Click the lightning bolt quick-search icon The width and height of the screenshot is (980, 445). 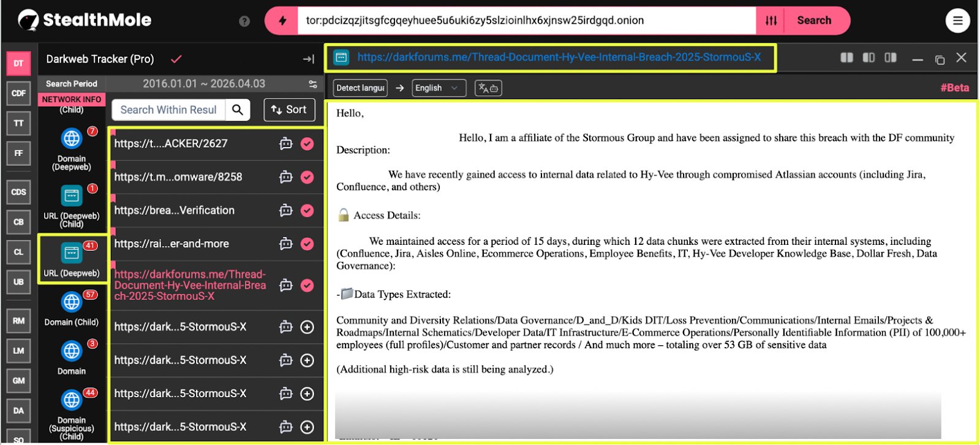282,21
